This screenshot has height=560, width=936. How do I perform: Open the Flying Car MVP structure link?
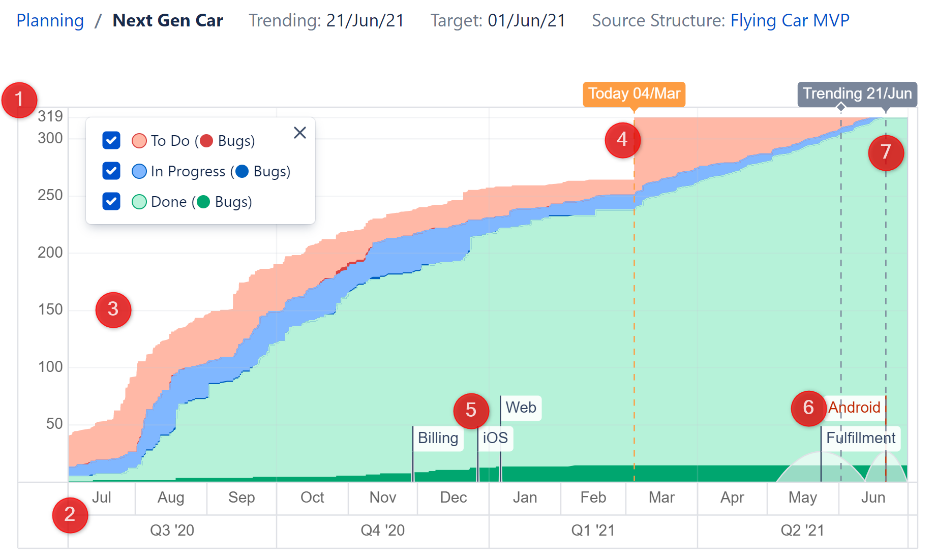coord(790,21)
